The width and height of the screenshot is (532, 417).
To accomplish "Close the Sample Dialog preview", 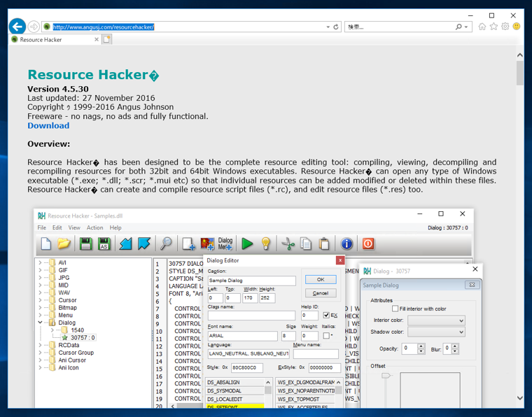I will (472, 285).
